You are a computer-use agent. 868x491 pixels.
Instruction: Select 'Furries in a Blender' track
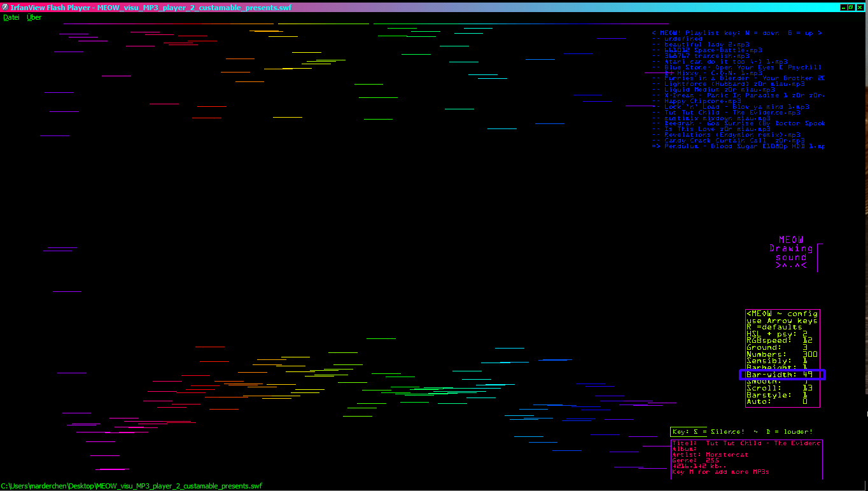pos(738,78)
